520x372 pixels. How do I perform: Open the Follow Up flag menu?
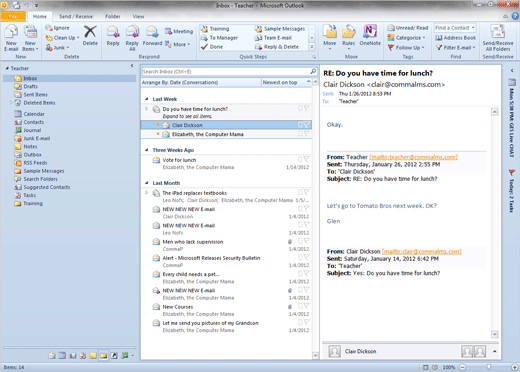click(x=406, y=48)
